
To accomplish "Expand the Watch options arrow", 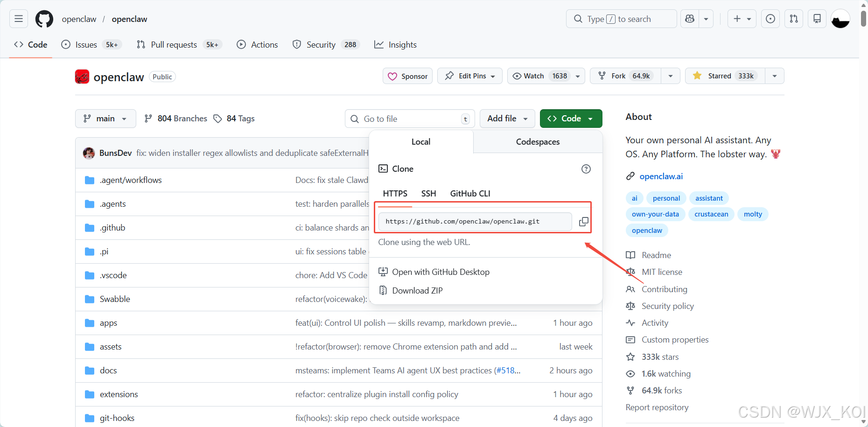I will 578,76.
